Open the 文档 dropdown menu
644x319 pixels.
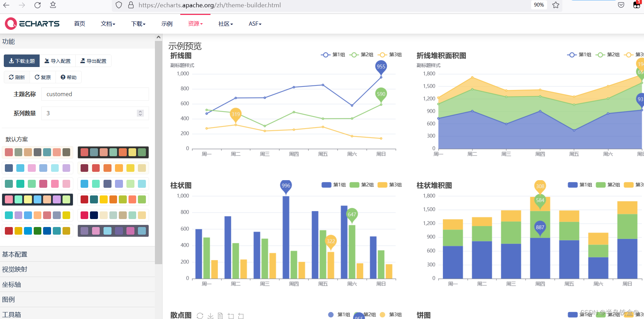coord(108,24)
